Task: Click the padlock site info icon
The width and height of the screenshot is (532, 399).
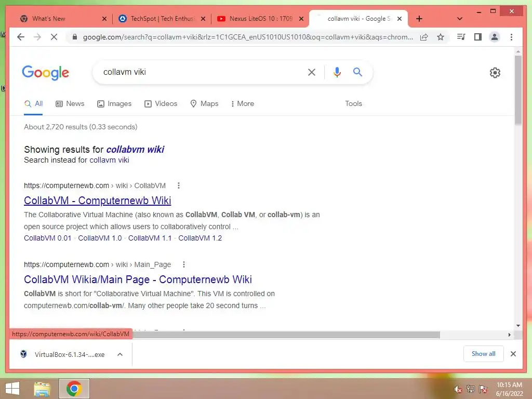Action: [75, 37]
